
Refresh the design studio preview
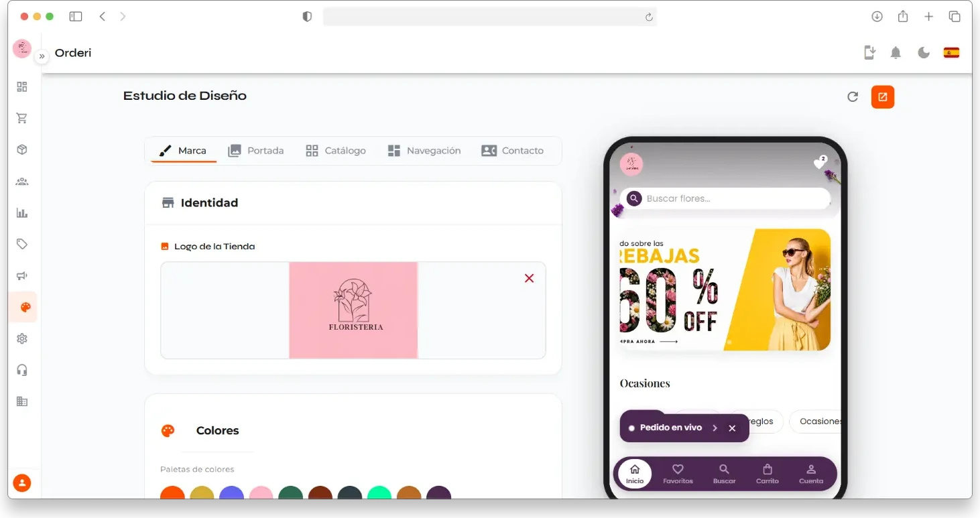853,96
